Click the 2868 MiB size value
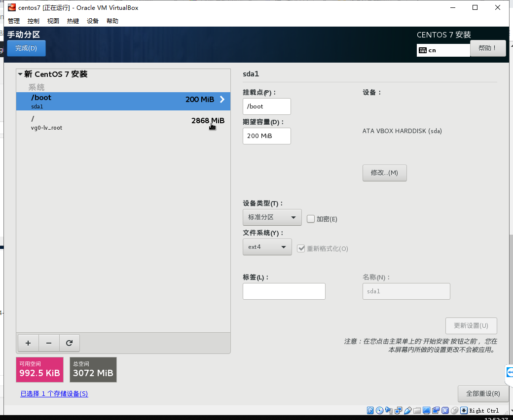This screenshot has height=420, width=513. tap(208, 121)
